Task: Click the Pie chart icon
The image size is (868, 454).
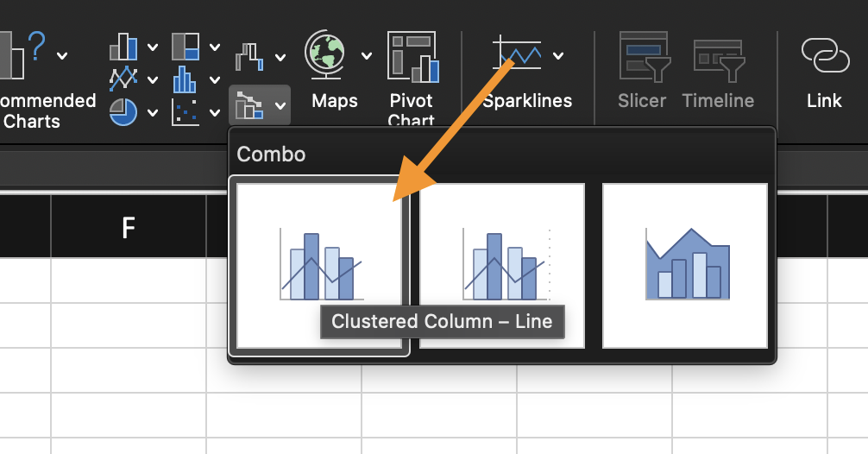Action: pyautogui.click(x=124, y=111)
